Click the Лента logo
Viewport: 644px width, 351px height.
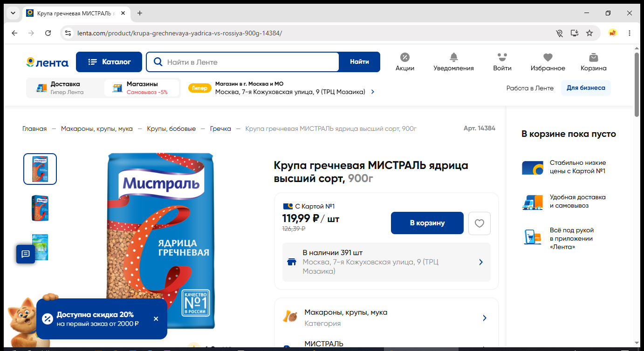(x=47, y=62)
